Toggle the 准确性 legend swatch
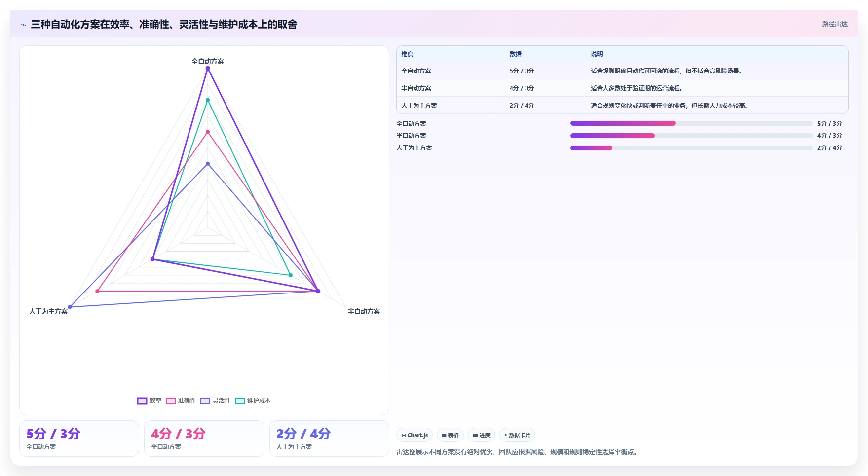Viewport: 868px width, 476px height. 171,401
